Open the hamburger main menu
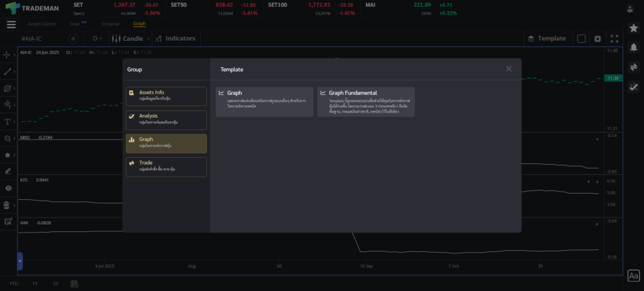This screenshot has width=644, height=291. click(11, 25)
